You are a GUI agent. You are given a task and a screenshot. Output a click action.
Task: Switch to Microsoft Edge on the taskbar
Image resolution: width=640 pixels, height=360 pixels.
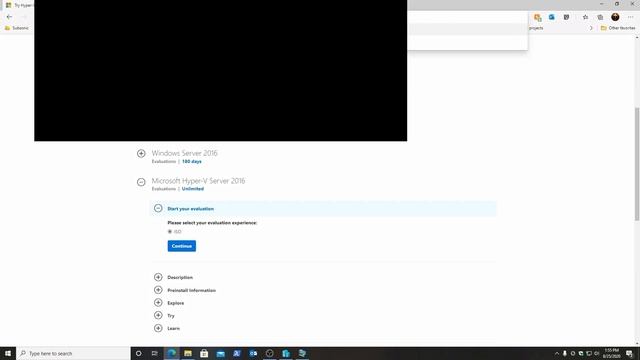171,353
